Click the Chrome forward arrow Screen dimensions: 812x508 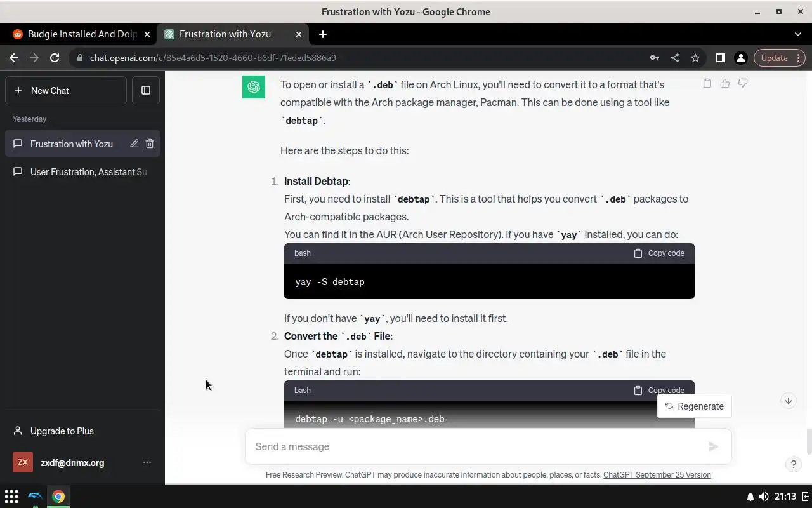[x=34, y=58]
